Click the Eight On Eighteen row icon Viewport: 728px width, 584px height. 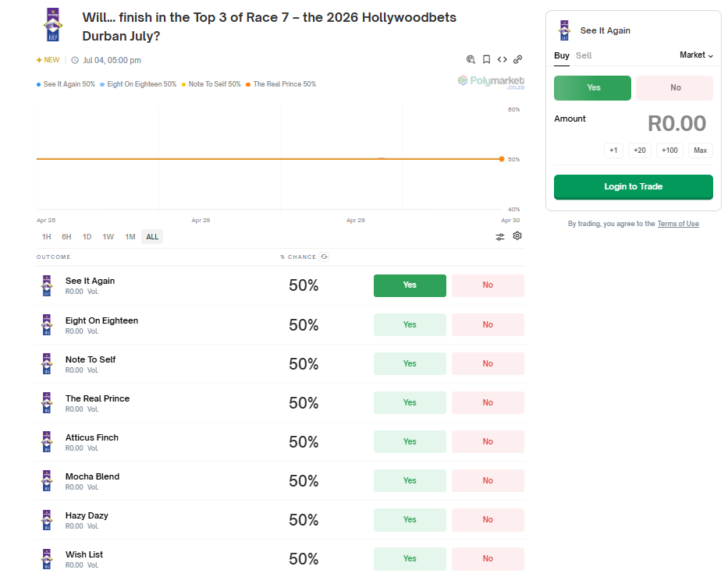(x=47, y=324)
